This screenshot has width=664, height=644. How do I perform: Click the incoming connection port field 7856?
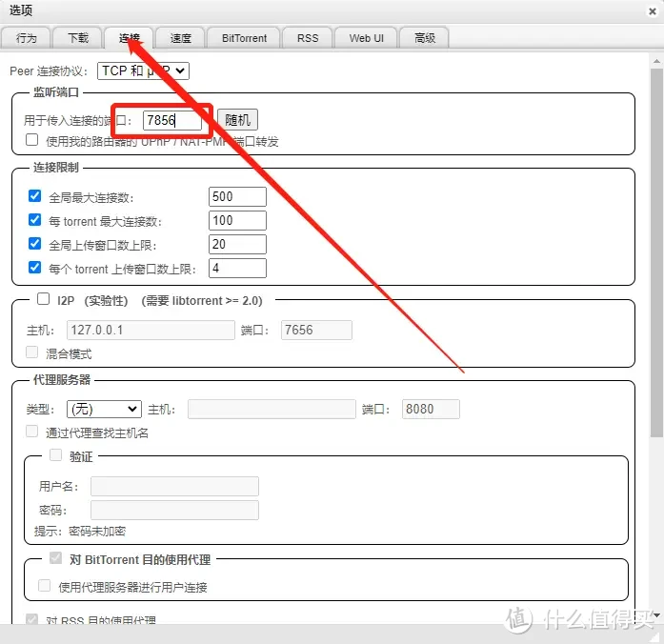[x=171, y=120]
